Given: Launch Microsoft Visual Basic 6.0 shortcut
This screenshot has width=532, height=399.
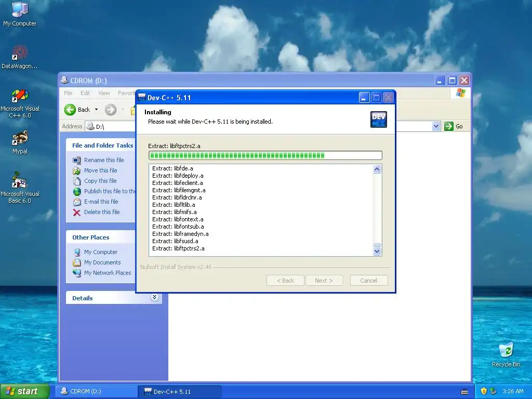Looking at the screenshot, I should coord(20,188).
